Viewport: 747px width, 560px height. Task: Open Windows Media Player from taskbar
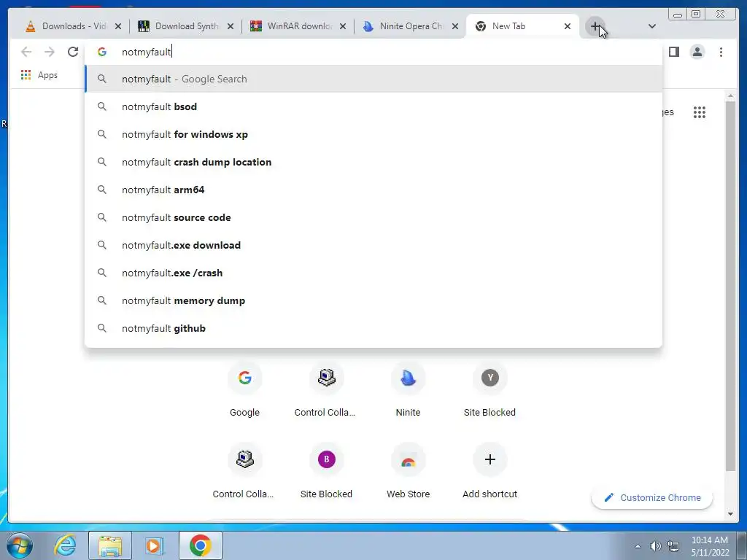pyautogui.click(x=154, y=545)
